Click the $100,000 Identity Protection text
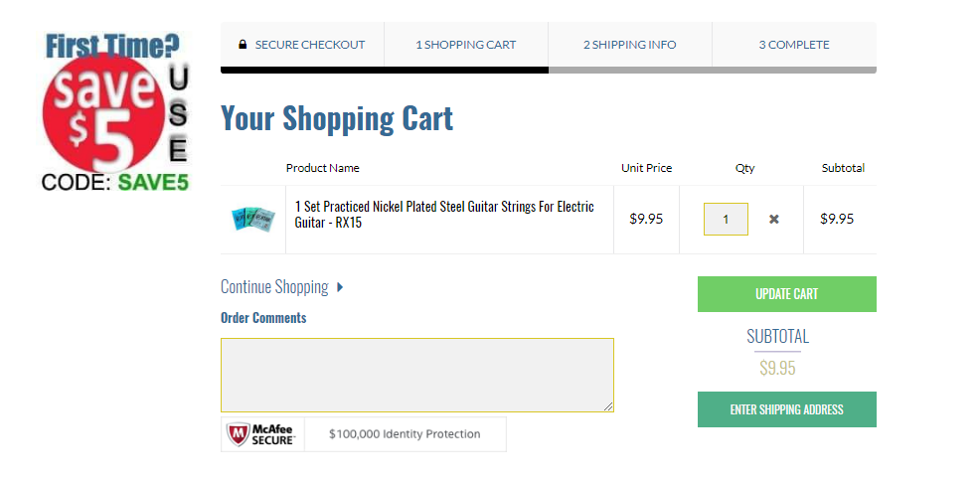Image resolution: width=980 pixels, height=481 pixels. (405, 434)
